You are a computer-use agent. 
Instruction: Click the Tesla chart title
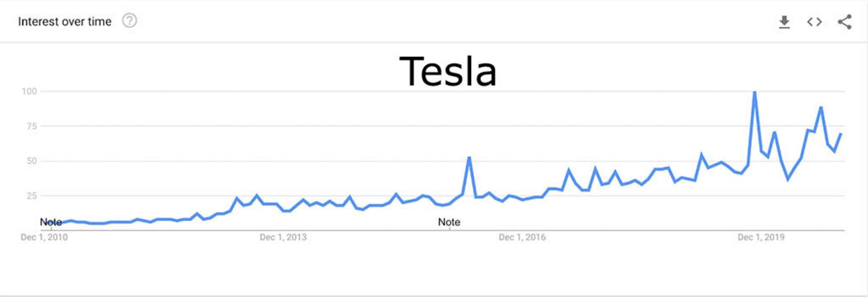coord(448,71)
